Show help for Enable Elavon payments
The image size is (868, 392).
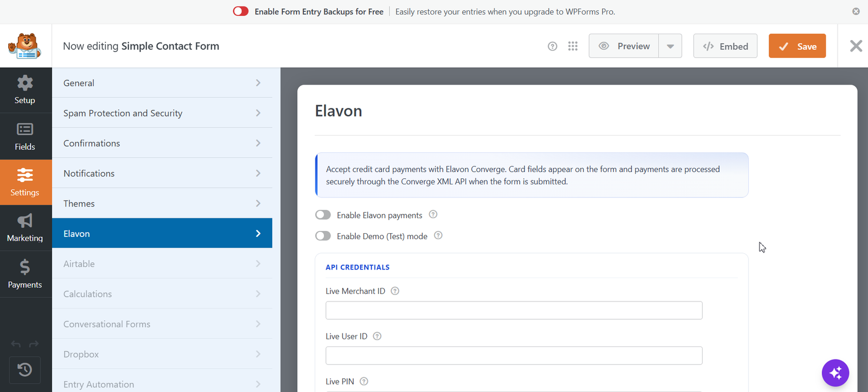pyautogui.click(x=433, y=214)
